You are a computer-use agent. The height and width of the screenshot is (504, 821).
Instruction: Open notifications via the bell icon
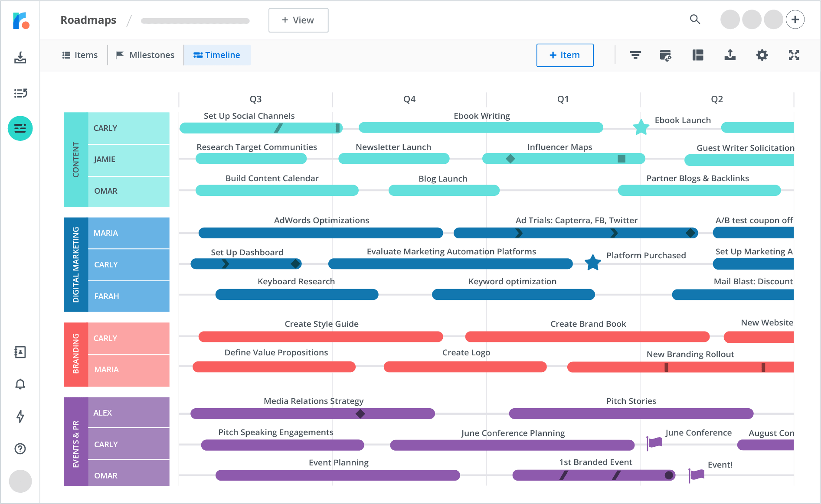tap(20, 384)
